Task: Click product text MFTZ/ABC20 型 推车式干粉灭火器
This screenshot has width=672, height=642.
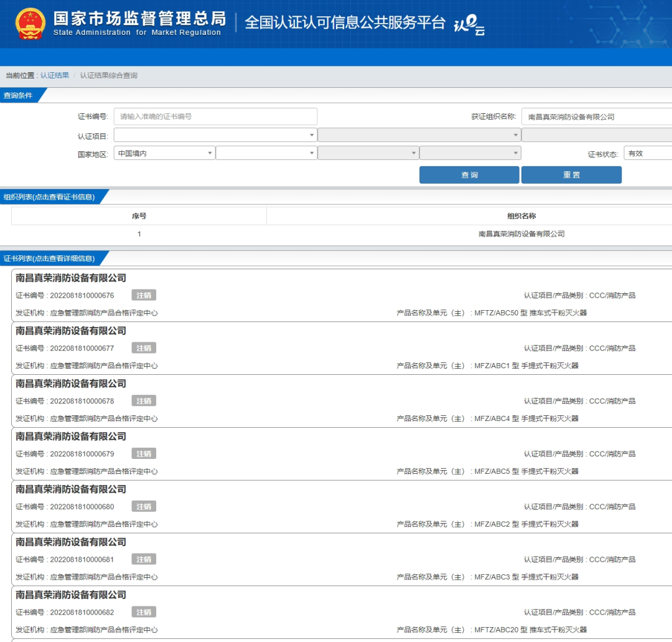Action: tap(531, 630)
